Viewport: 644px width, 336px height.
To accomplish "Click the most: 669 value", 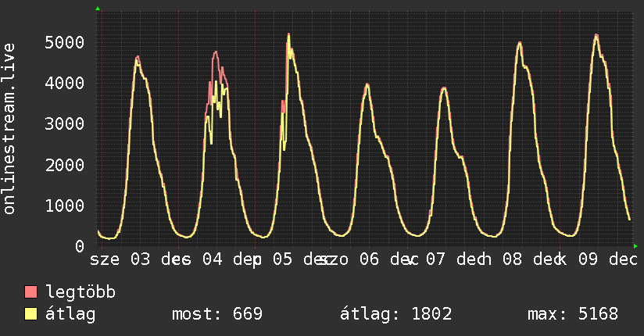I will coord(217,314).
